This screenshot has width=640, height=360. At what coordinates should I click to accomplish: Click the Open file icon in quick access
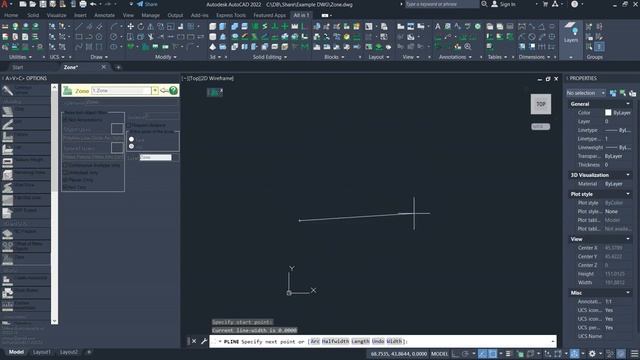[33, 4]
